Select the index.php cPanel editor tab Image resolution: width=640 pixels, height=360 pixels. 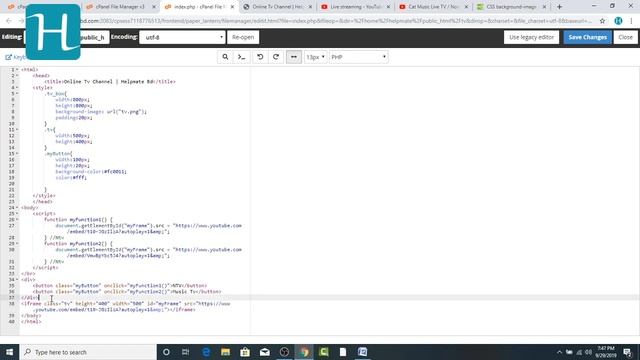[199, 7]
